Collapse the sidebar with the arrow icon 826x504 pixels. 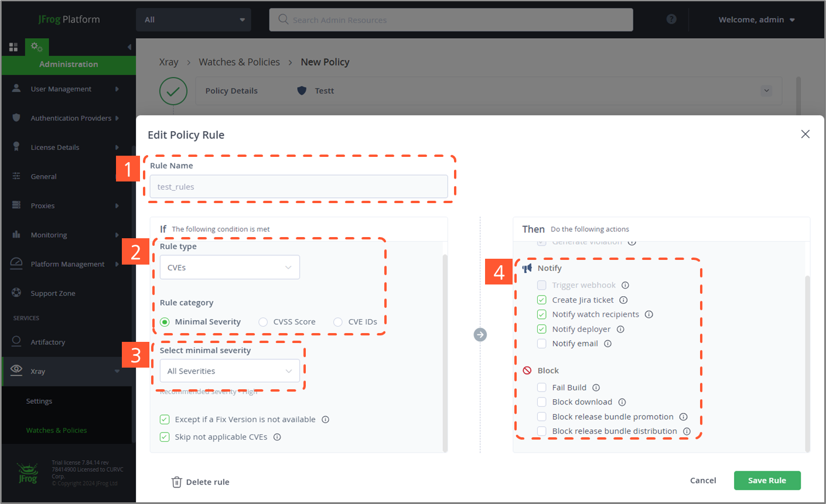click(129, 47)
